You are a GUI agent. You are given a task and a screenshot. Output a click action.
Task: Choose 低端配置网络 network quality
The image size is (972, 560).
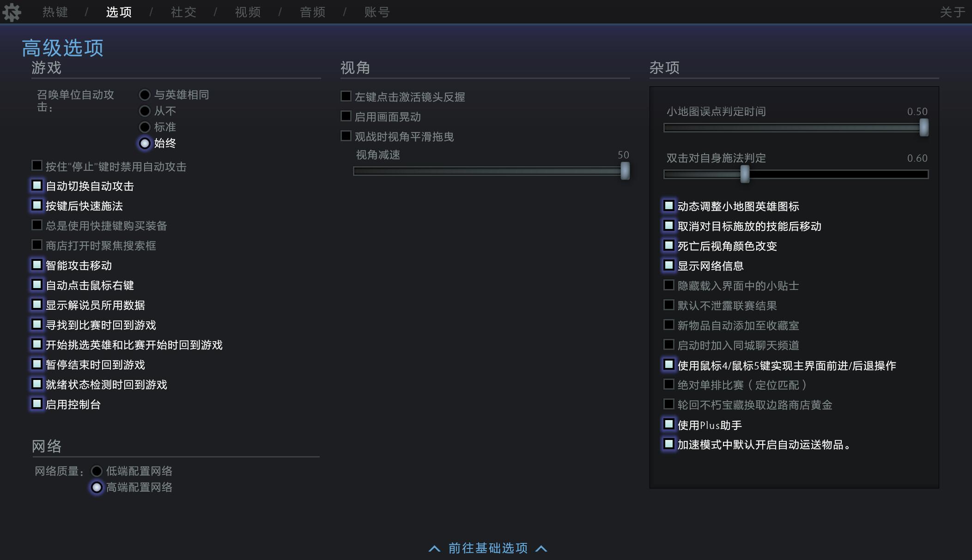(x=97, y=471)
